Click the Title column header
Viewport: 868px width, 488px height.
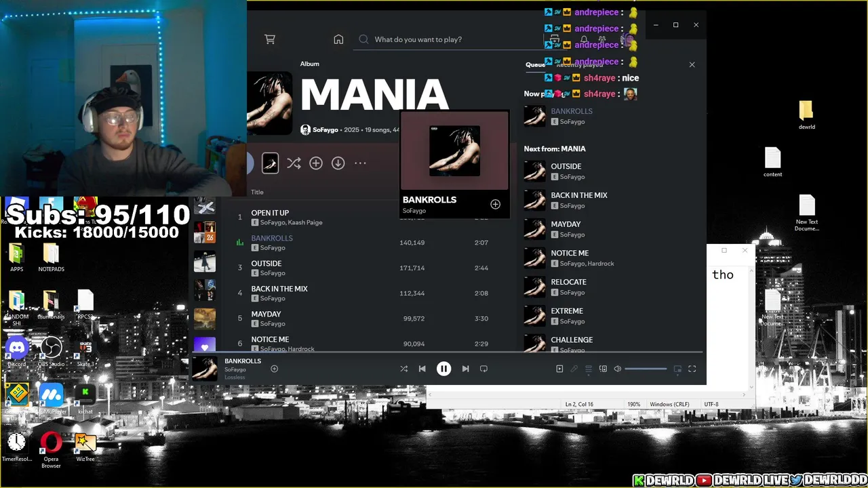click(x=258, y=192)
